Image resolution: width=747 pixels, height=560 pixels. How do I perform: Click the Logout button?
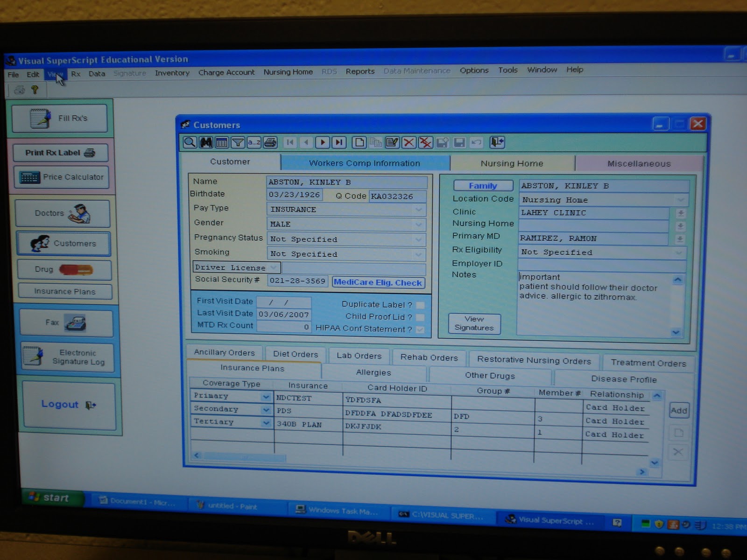coord(69,405)
